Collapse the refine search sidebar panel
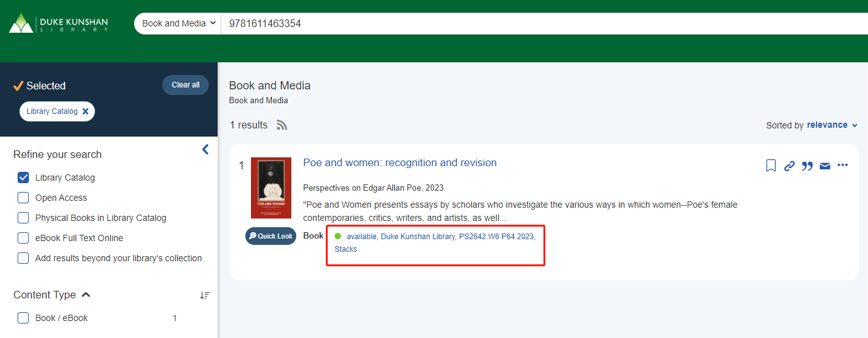 205,149
